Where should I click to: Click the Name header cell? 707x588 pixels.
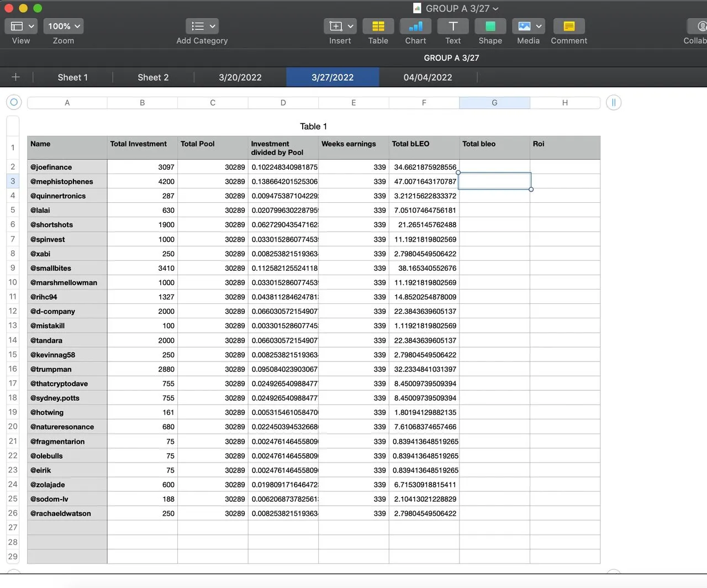67,148
